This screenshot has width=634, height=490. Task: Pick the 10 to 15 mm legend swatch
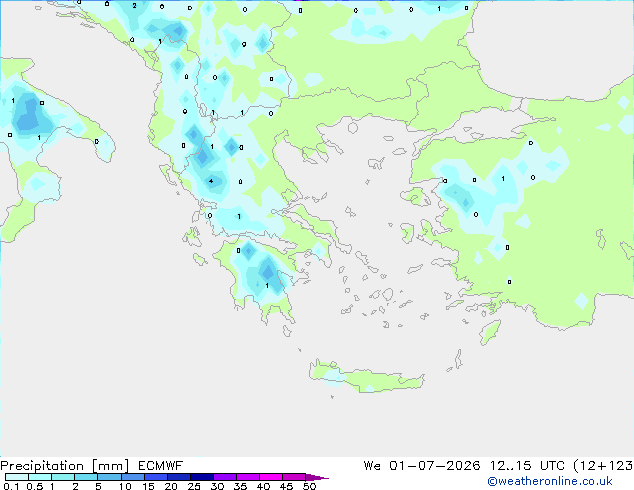[133, 477]
